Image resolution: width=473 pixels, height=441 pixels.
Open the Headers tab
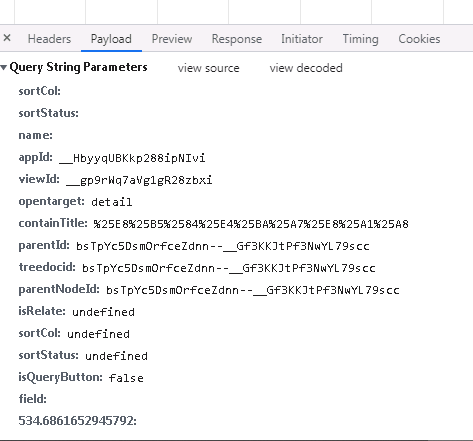(49, 39)
